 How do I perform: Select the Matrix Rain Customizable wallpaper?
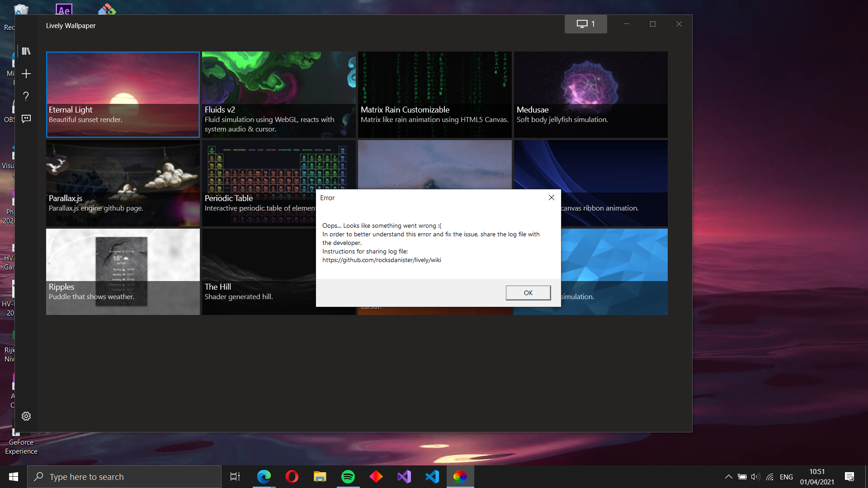pos(435,94)
